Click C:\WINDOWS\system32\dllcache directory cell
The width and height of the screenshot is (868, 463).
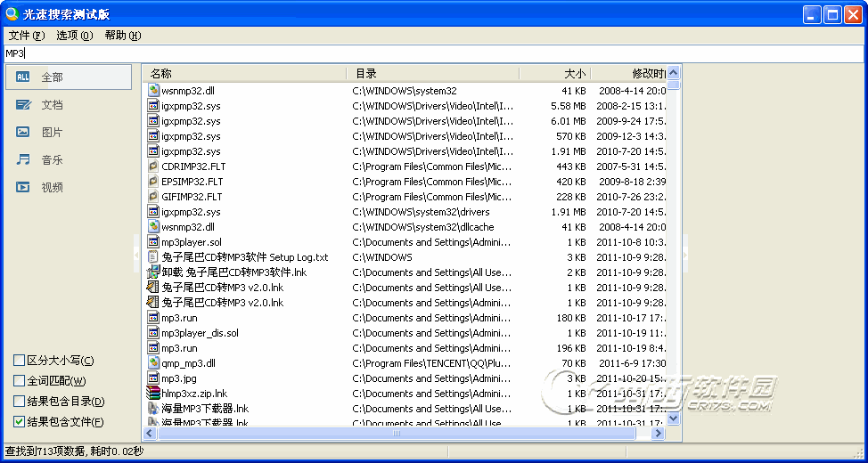click(x=423, y=227)
